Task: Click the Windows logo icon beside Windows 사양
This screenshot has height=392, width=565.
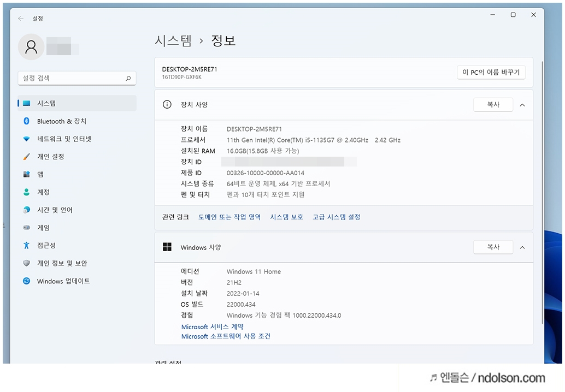Action: (x=167, y=247)
